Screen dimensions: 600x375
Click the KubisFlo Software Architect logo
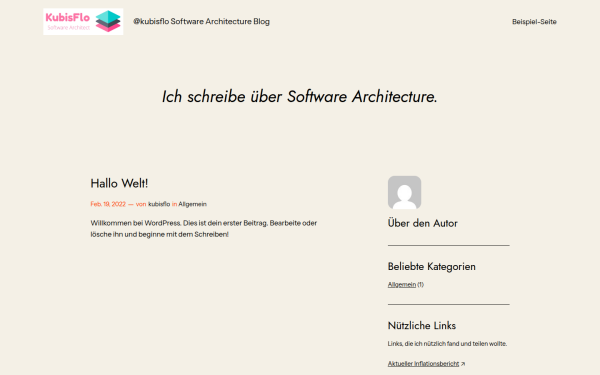[83, 21]
